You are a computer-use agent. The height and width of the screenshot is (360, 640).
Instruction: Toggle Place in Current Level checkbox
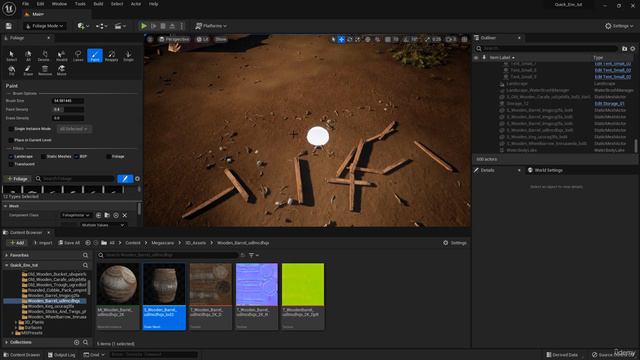[x=11, y=140]
